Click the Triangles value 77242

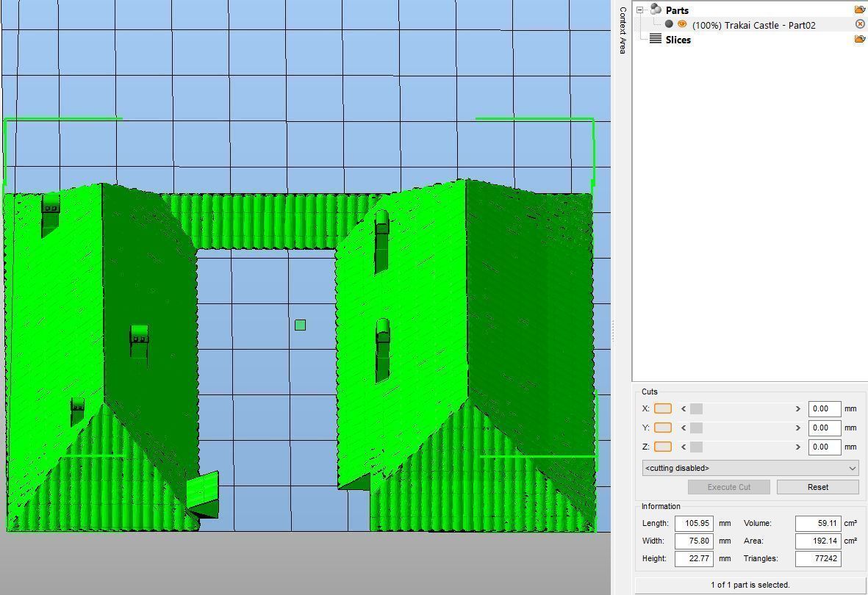(x=818, y=558)
